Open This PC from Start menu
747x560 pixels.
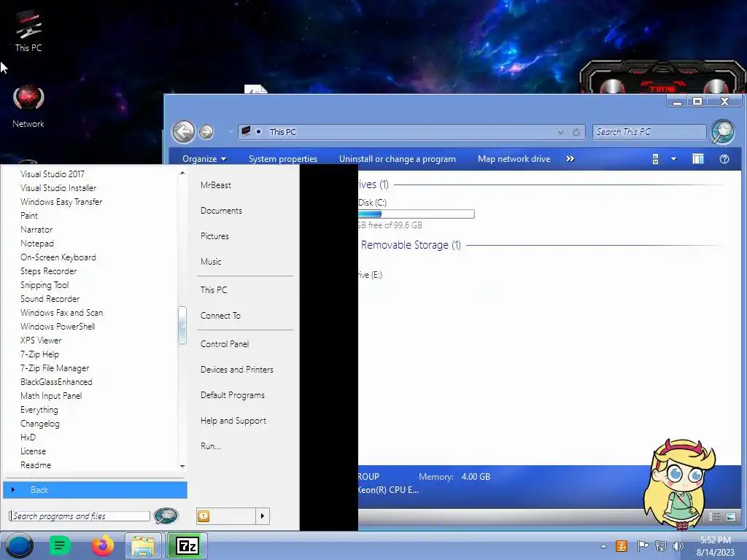[x=214, y=290]
